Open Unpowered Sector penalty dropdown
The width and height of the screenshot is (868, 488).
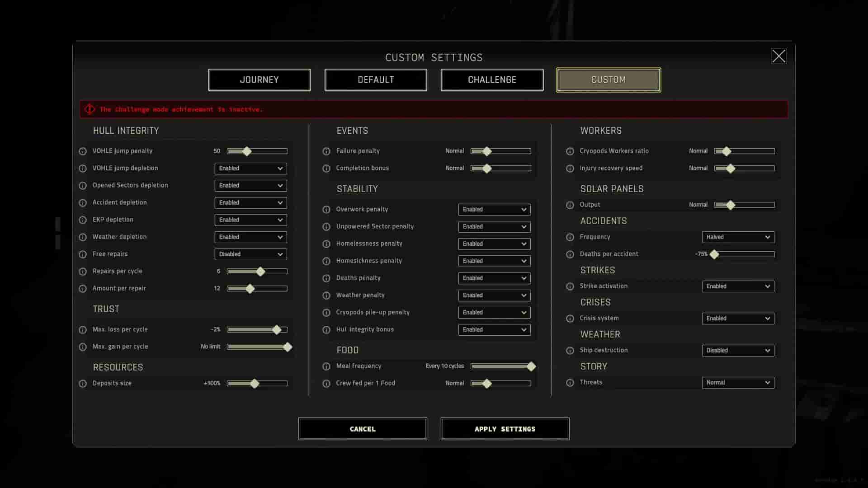point(494,227)
